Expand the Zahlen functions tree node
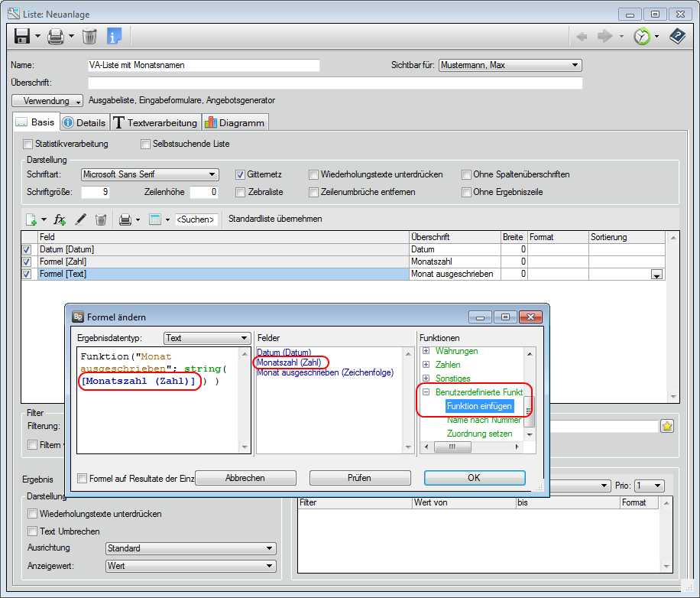The height and width of the screenshot is (598, 700). (x=426, y=365)
